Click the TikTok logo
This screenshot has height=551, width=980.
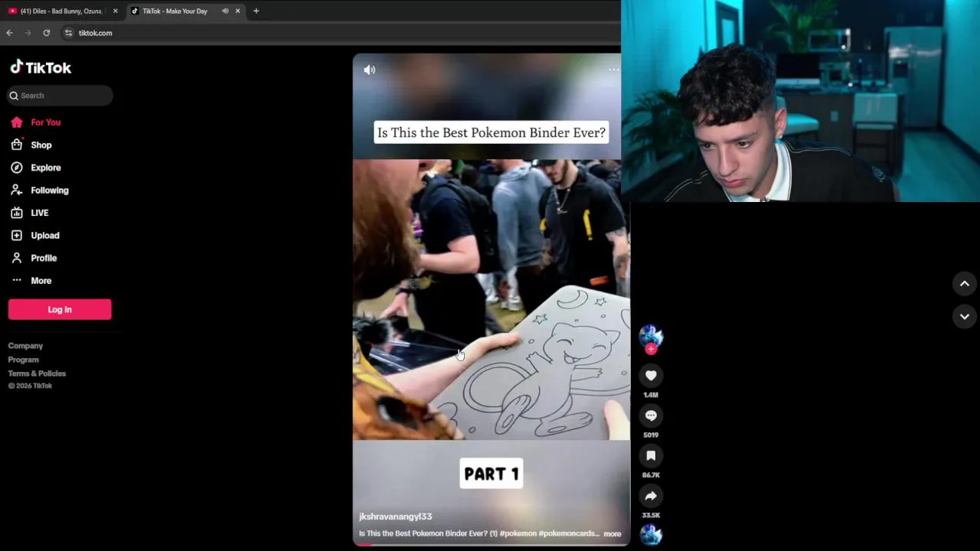41,67
